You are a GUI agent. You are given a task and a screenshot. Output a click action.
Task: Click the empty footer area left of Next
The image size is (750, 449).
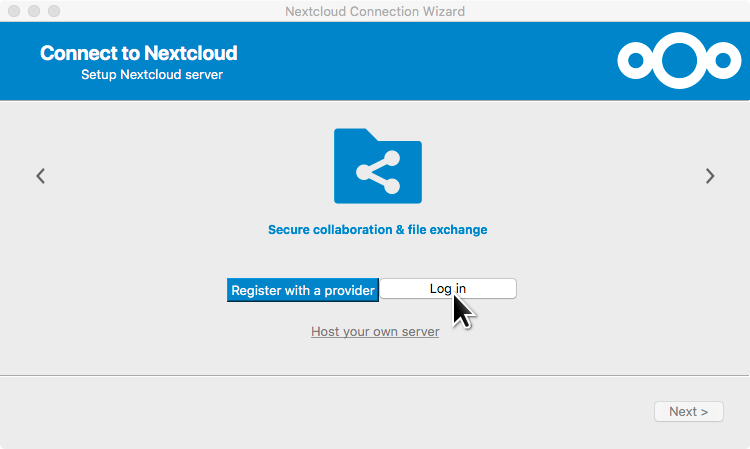click(x=300, y=412)
